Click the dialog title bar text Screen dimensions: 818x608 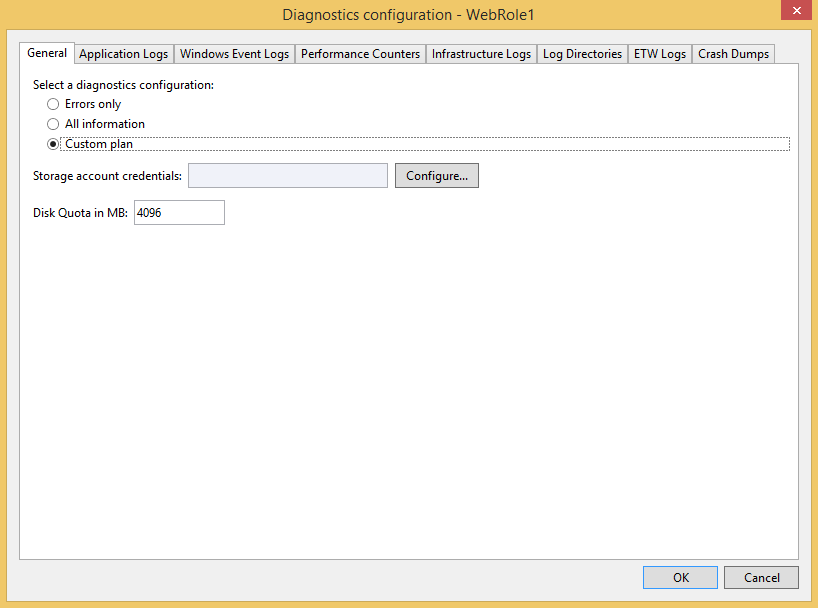click(408, 14)
